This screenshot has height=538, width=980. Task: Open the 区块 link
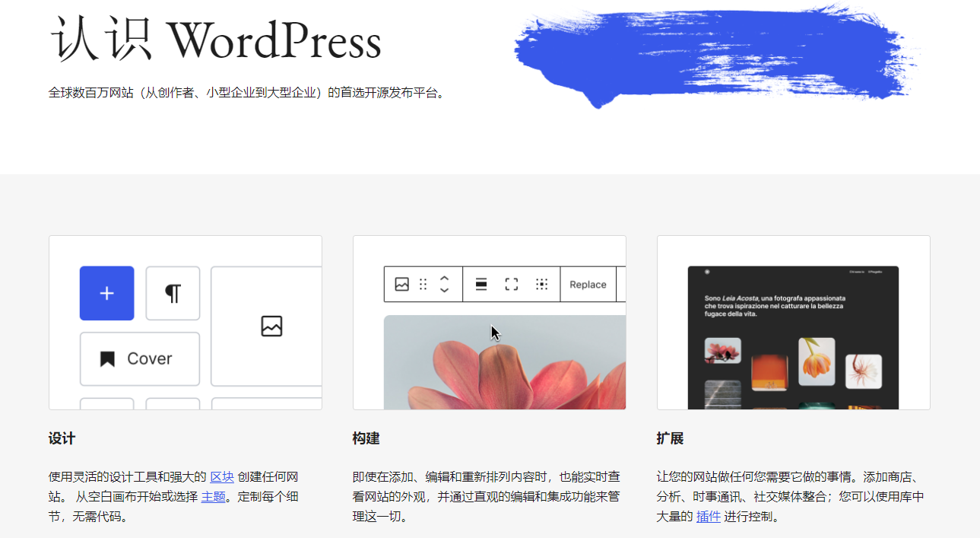[x=222, y=477]
